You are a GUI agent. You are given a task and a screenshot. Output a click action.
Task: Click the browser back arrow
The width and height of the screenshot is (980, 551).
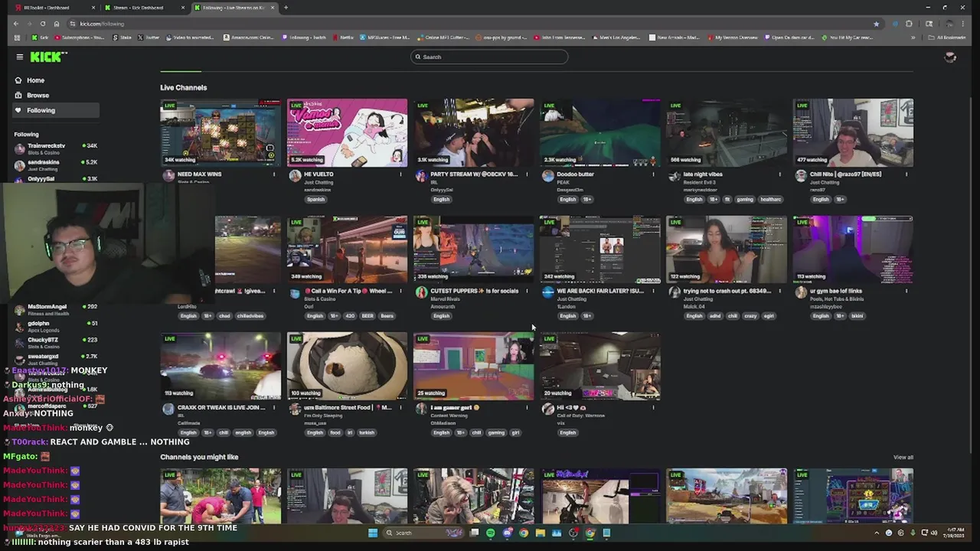[x=15, y=24]
